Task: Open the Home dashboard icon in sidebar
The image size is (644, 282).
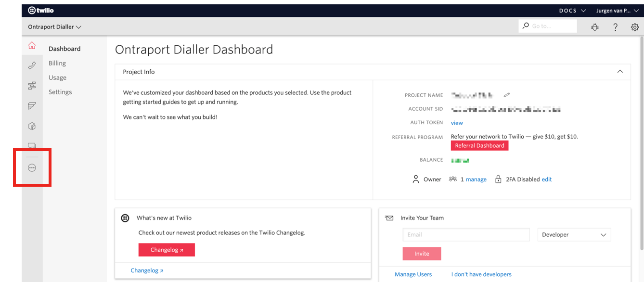Action: coord(32,46)
